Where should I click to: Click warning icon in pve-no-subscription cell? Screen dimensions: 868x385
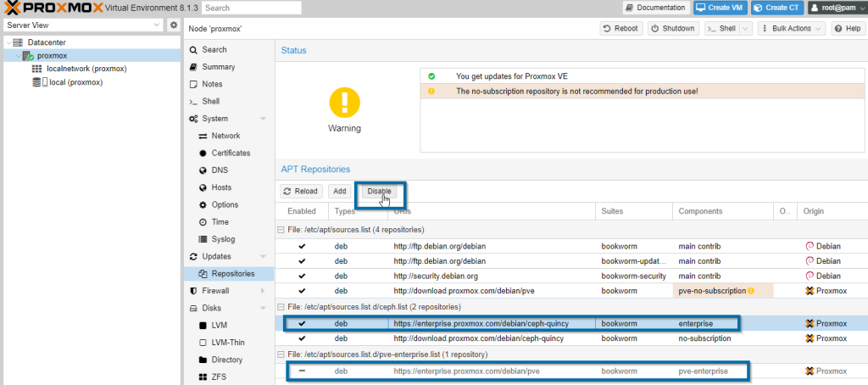(751, 291)
